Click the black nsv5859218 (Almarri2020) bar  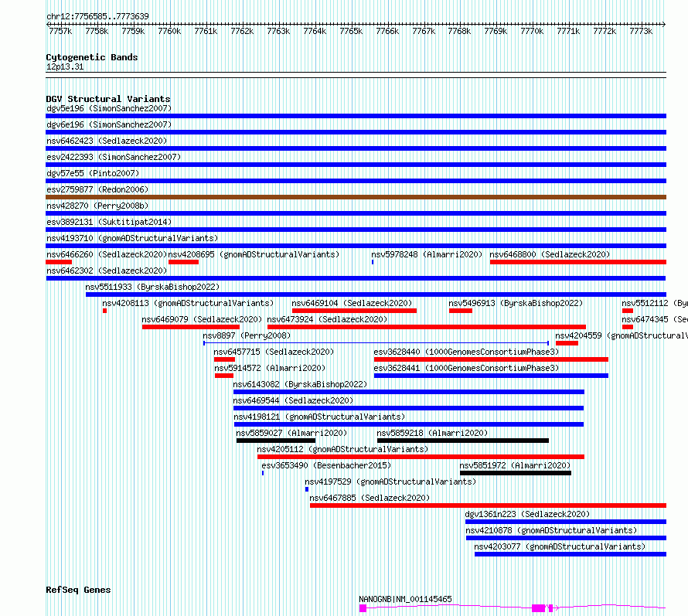coord(463,441)
